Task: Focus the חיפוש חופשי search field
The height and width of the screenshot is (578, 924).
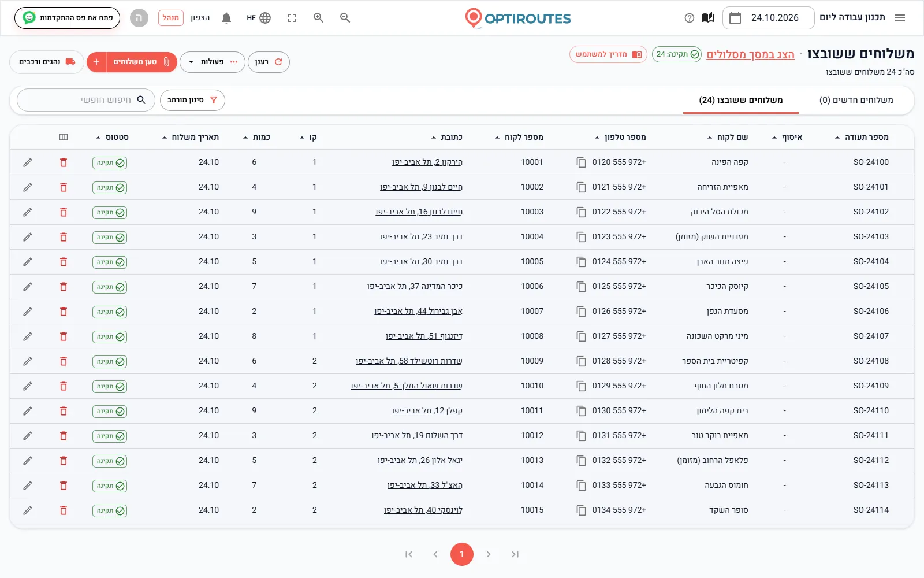Action: pyautogui.click(x=86, y=100)
